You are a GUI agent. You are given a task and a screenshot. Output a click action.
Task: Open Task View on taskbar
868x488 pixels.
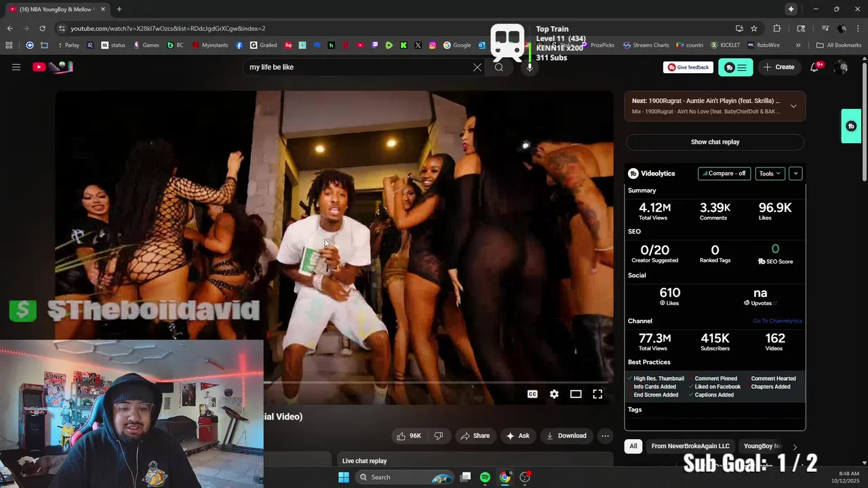(465, 477)
